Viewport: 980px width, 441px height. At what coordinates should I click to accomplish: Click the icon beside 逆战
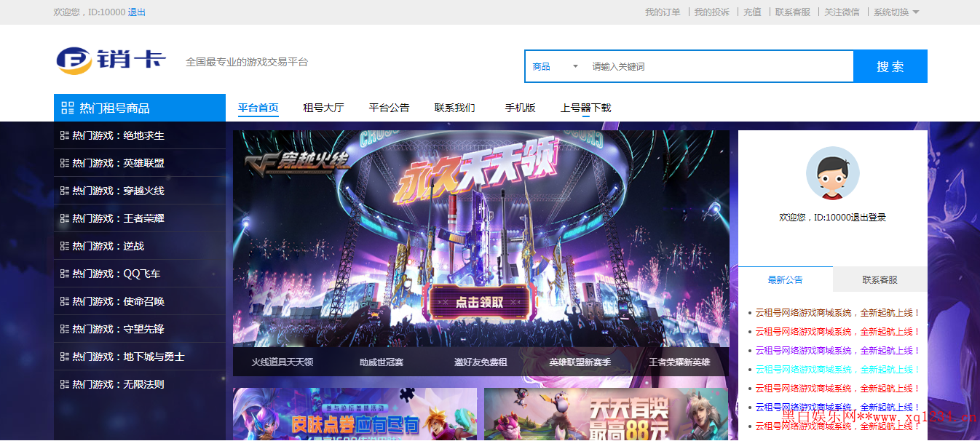click(x=64, y=246)
